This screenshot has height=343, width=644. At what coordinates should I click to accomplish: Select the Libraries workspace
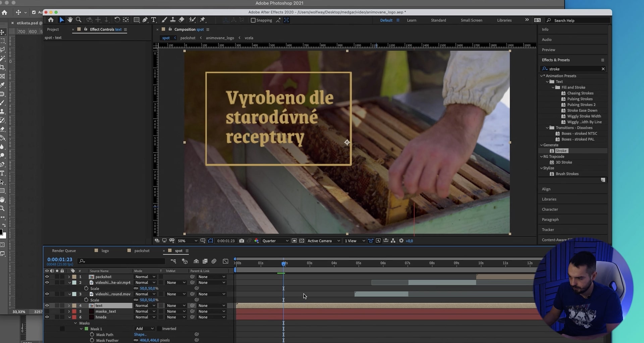click(504, 20)
